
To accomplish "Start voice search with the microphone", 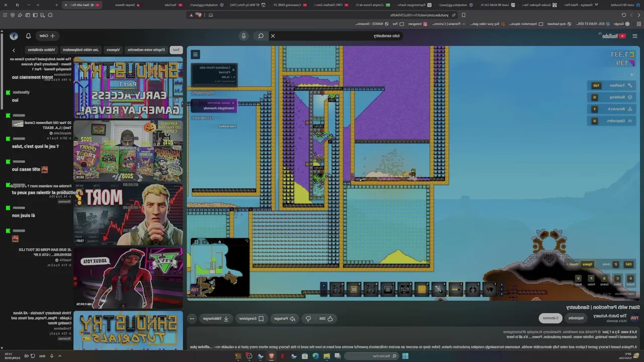I will [244, 36].
